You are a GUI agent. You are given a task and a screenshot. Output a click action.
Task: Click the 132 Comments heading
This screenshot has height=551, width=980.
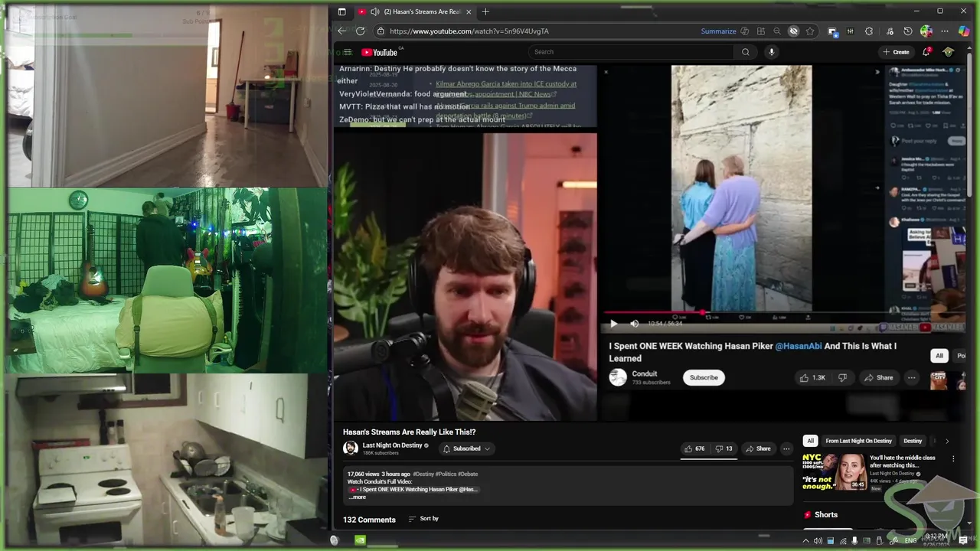click(x=369, y=520)
